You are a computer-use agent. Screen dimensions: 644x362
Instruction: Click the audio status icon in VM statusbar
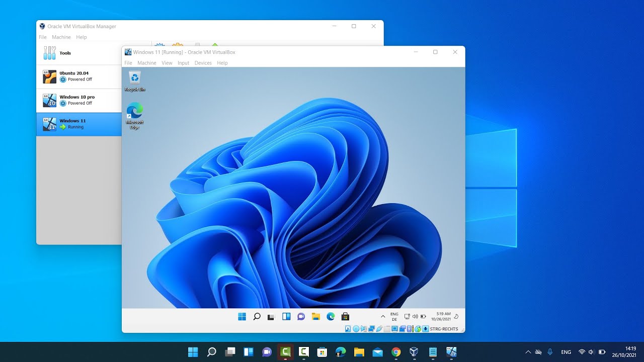pyautogui.click(x=363, y=328)
